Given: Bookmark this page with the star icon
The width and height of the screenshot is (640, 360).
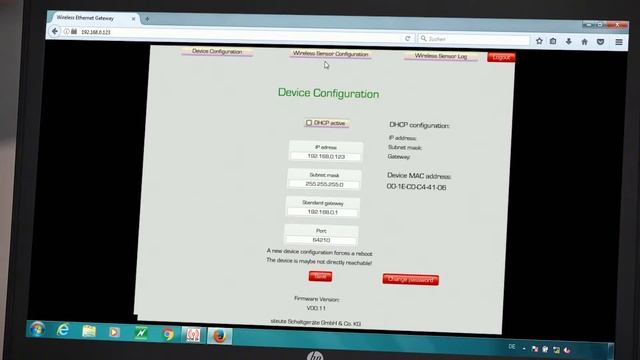Looking at the screenshot, I should [x=539, y=41].
